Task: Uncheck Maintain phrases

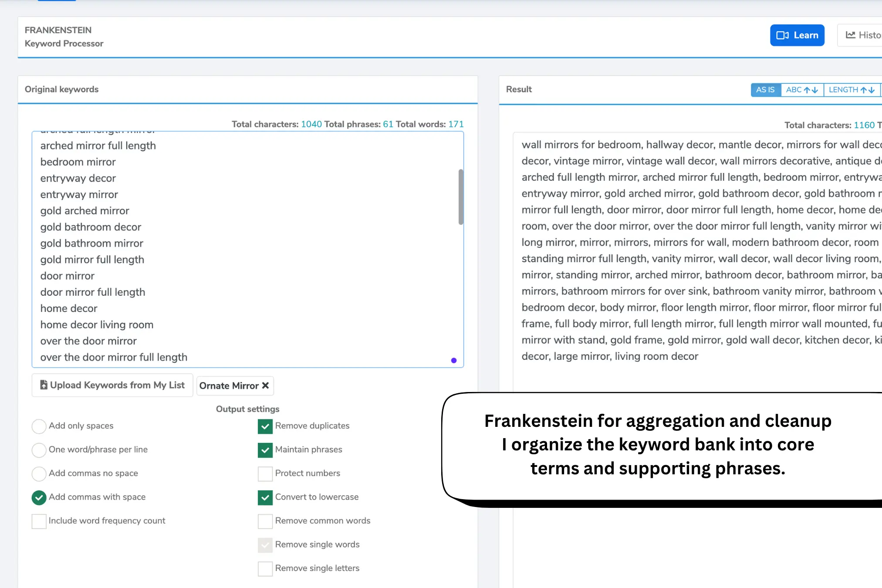Action: click(265, 450)
